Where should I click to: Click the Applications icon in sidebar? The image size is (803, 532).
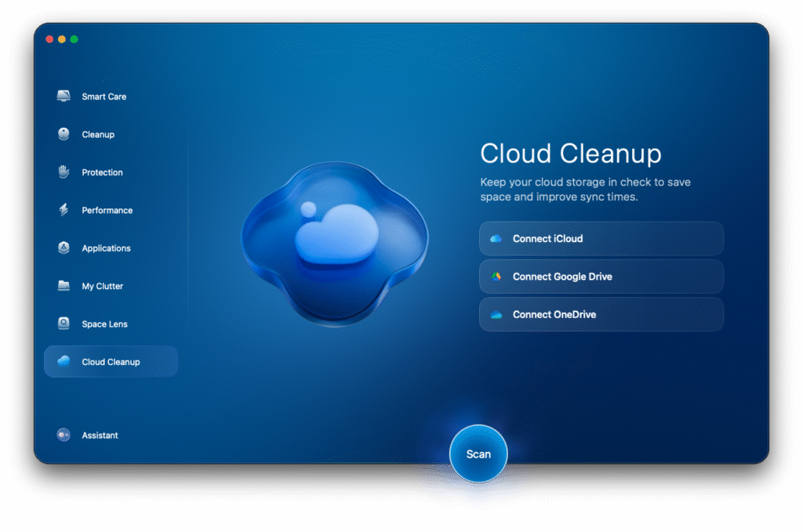[x=64, y=248]
